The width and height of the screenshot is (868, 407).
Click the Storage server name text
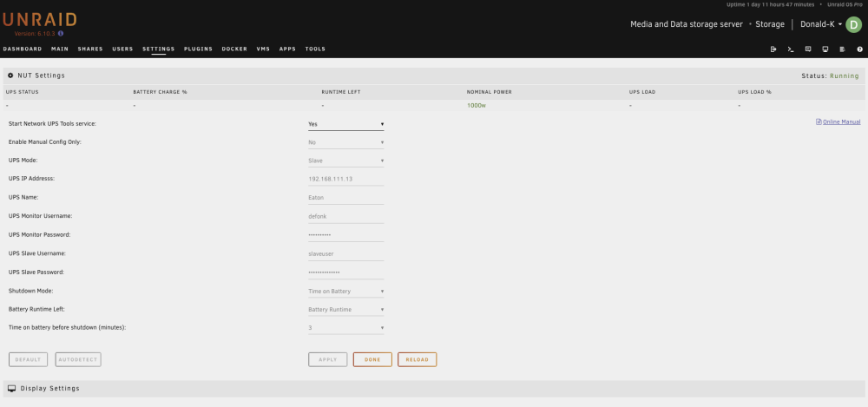770,24
